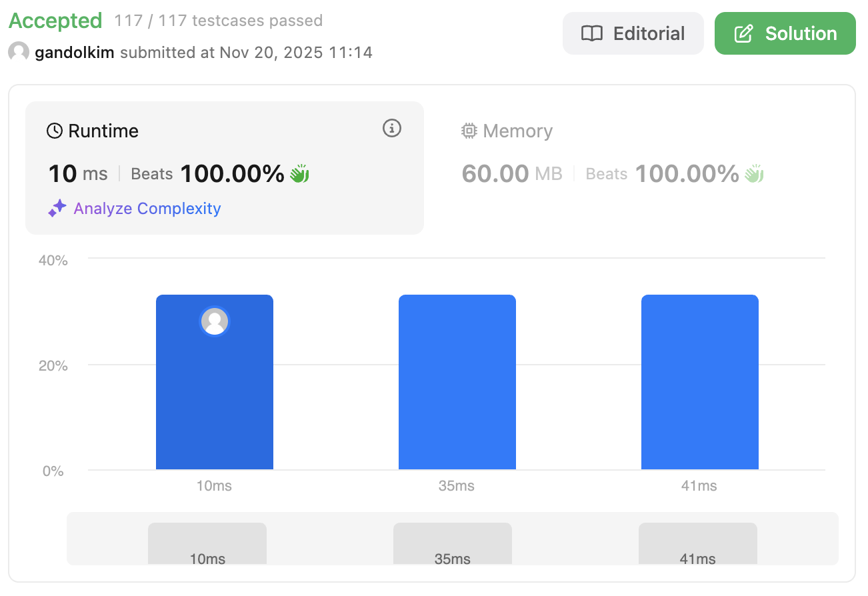Click the 10ms bar in the chart
Viewport: 868px width, 596px height.
click(x=215, y=382)
